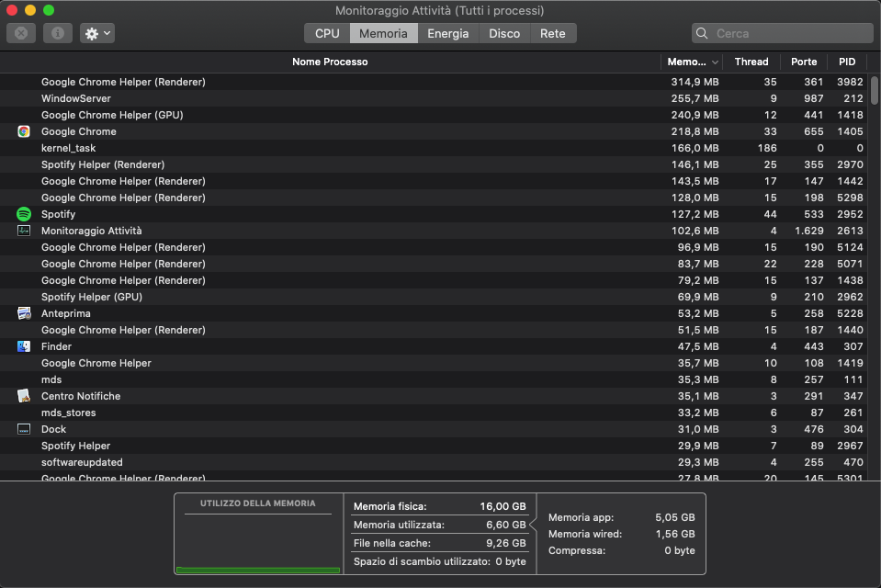Image resolution: width=881 pixels, height=588 pixels.
Task: Click the Memoria fisica 16,00 GB entry
Action: pyautogui.click(x=440, y=506)
